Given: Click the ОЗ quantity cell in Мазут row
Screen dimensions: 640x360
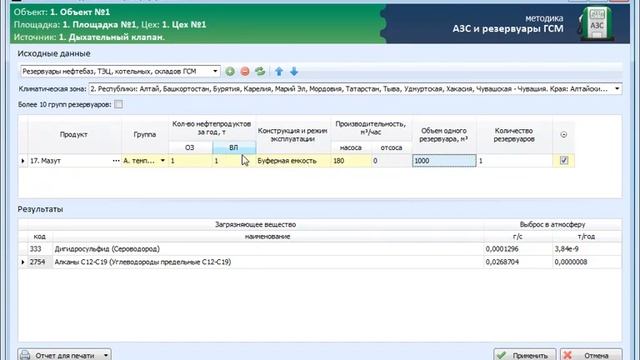Looking at the screenshot, I should (x=190, y=161).
